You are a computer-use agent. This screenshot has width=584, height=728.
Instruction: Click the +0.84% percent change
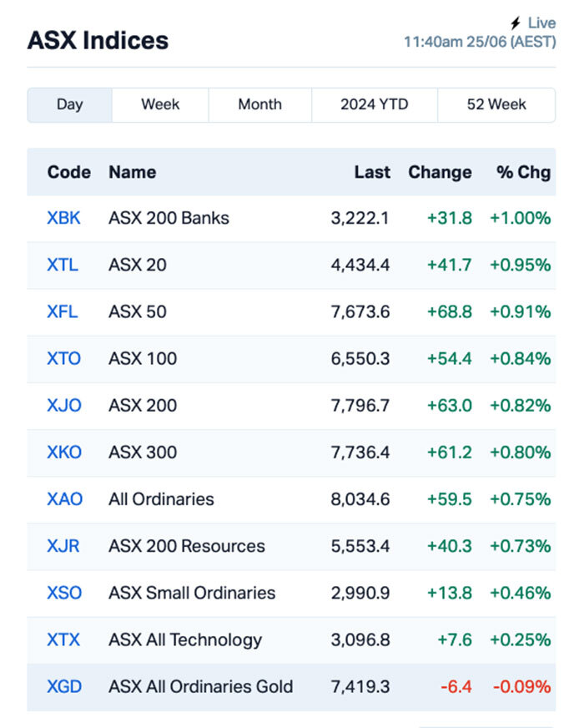click(521, 359)
